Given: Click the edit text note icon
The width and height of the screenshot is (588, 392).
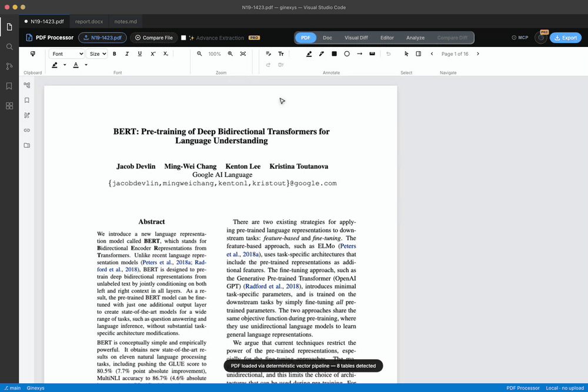Looking at the screenshot, I should click(268, 54).
